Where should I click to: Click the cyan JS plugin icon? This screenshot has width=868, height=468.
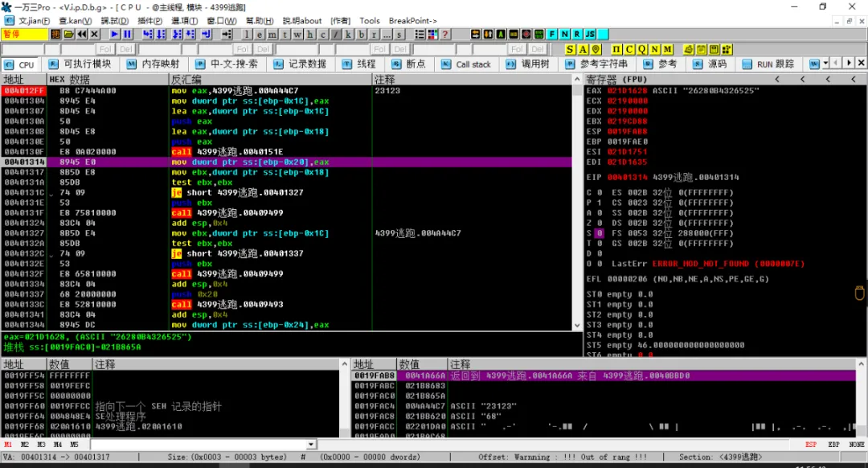(x=590, y=35)
